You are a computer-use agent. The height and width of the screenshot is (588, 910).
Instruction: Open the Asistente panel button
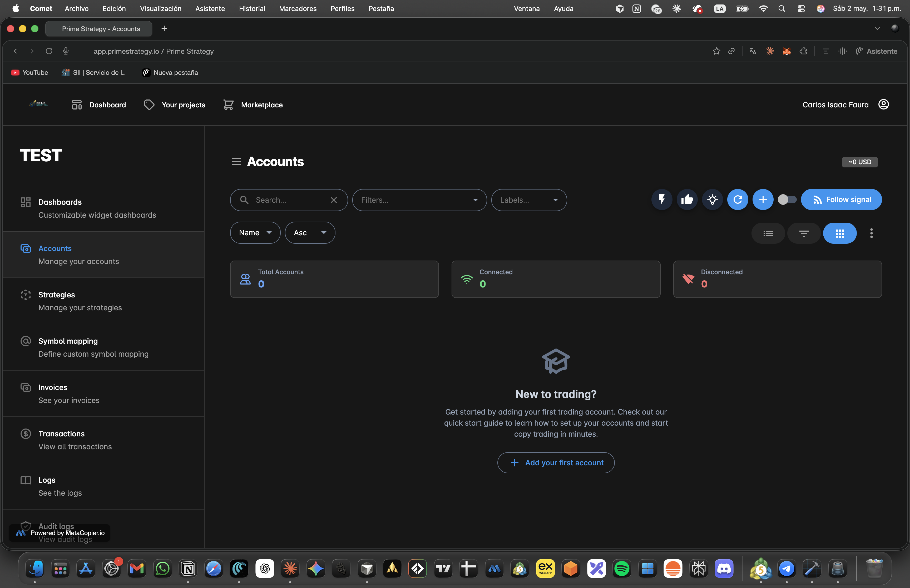point(877,51)
